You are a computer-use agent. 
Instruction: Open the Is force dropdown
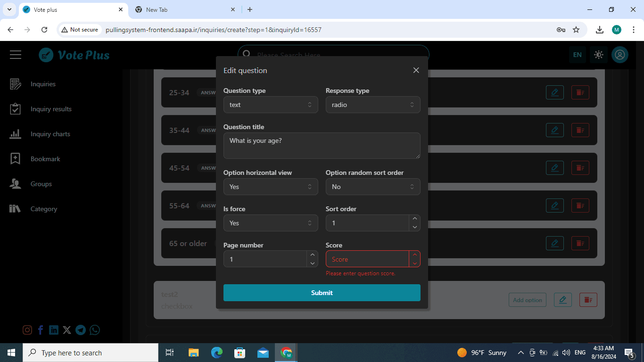271,223
